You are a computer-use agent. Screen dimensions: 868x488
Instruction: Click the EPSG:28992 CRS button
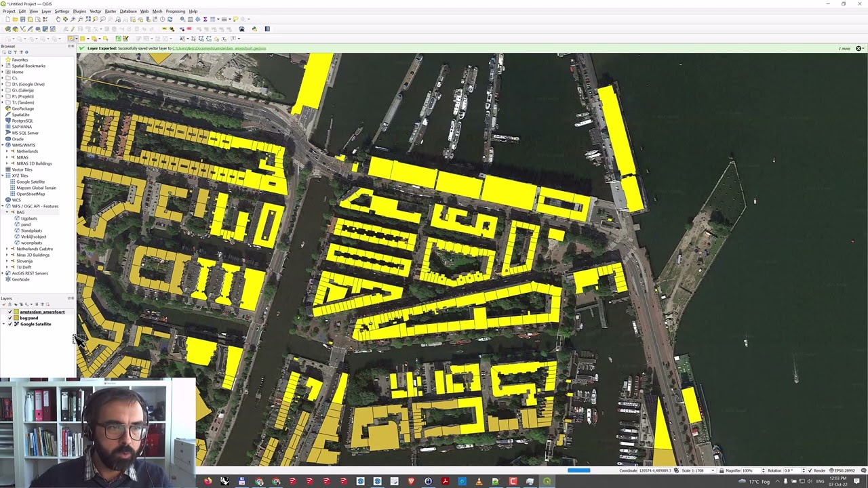(842, 470)
